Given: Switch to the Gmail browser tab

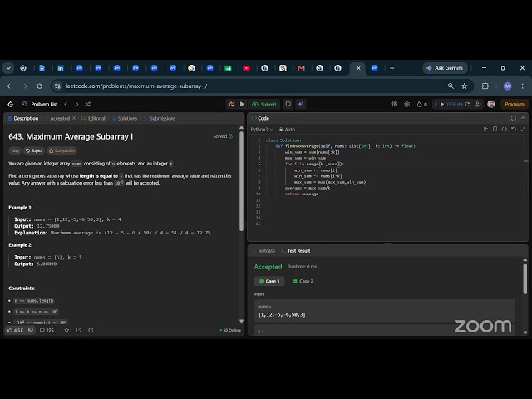Looking at the screenshot, I should pos(301,68).
